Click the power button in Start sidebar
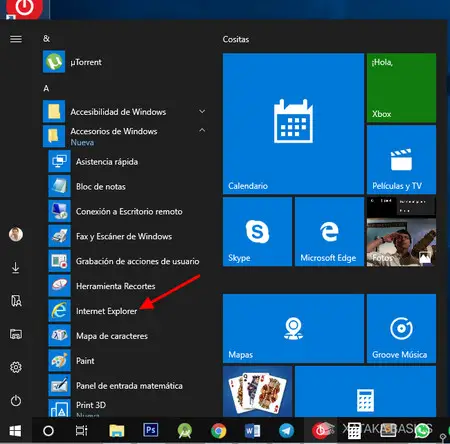The height and width of the screenshot is (444, 450). point(16,400)
